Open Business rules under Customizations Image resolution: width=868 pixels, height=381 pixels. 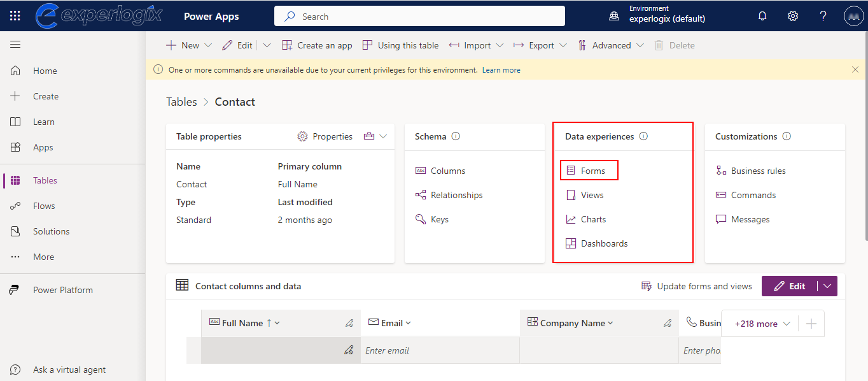[x=750, y=171]
